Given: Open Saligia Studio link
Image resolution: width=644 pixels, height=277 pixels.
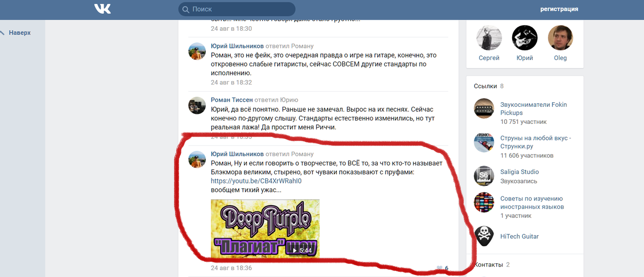Looking at the screenshot, I should 519,172.
